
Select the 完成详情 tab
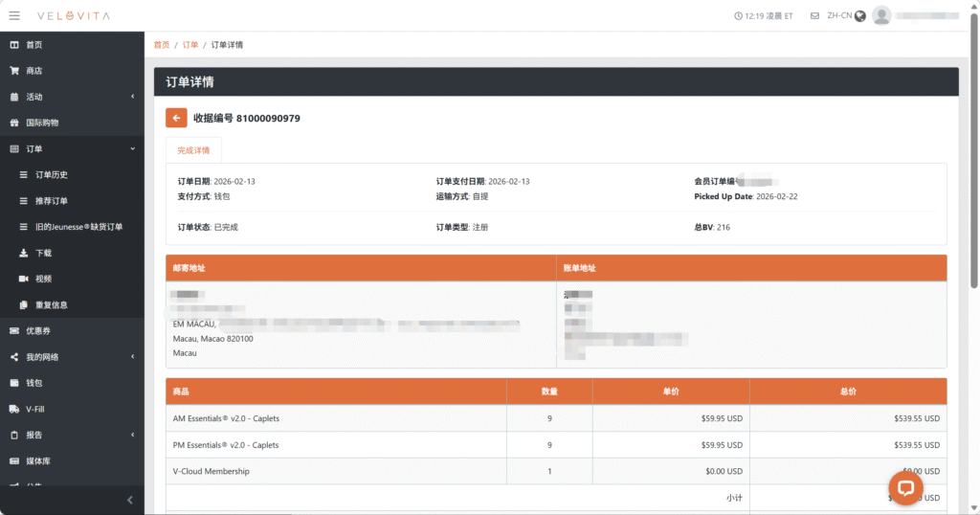tap(193, 150)
